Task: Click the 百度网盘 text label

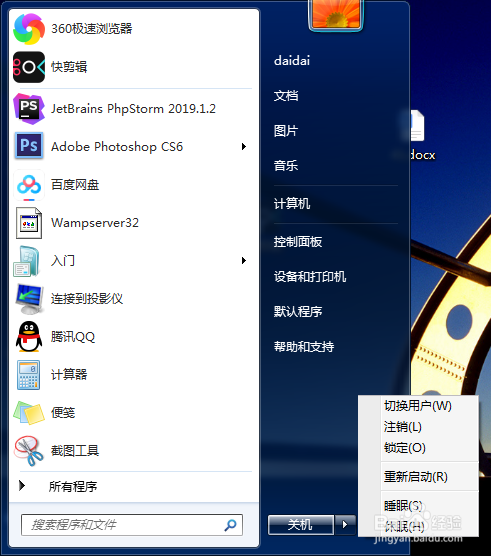Action: [75, 185]
